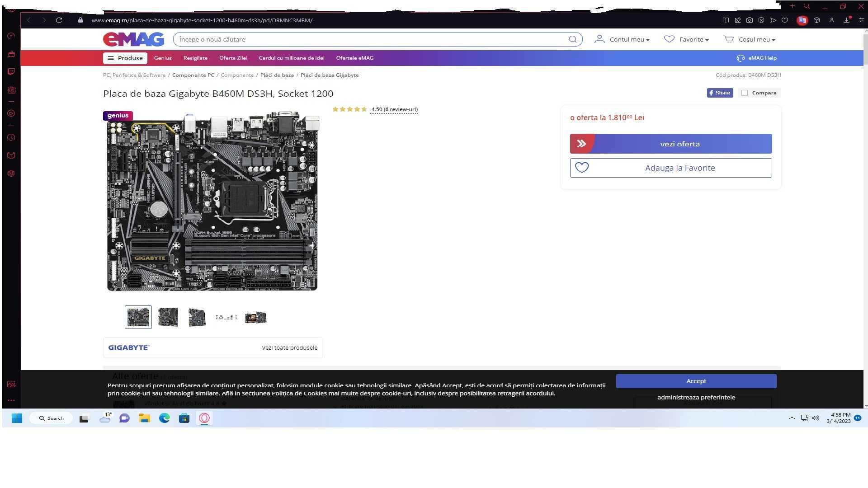Open the Produse menu
The height and width of the screenshot is (488, 868).
coord(125,58)
